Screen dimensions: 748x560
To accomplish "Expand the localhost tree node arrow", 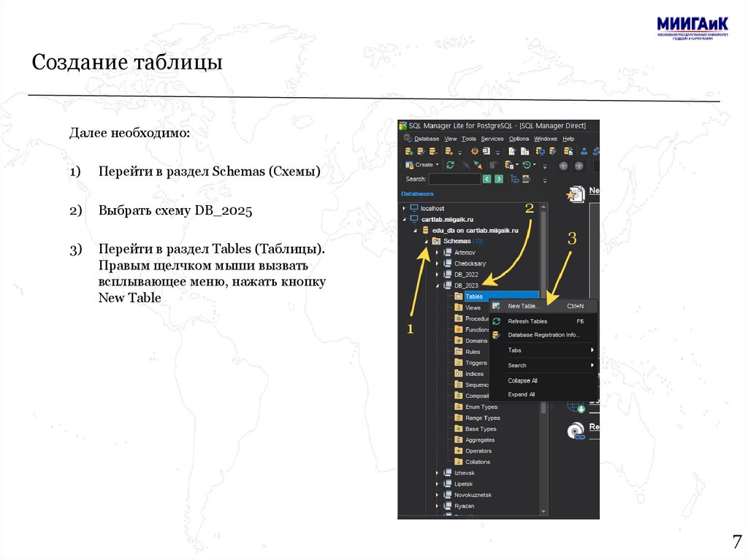I will tap(404, 208).
